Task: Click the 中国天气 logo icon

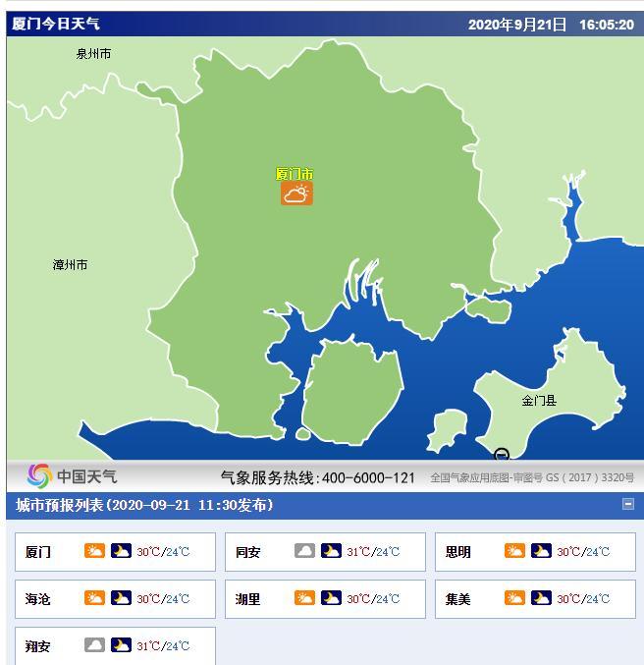Action: pos(39,475)
